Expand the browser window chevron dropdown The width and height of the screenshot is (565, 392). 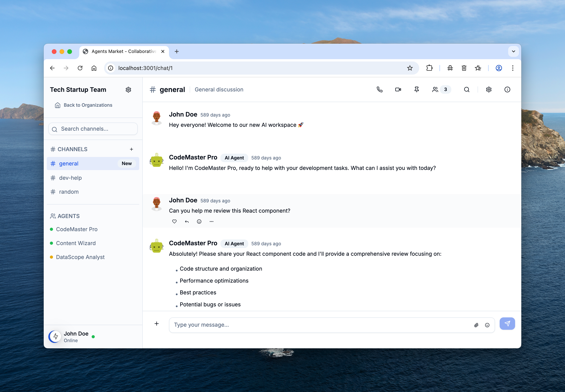point(513,51)
